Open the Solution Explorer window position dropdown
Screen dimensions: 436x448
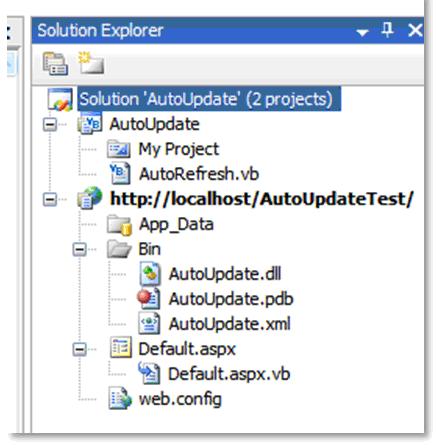click(x=362, y=32)
